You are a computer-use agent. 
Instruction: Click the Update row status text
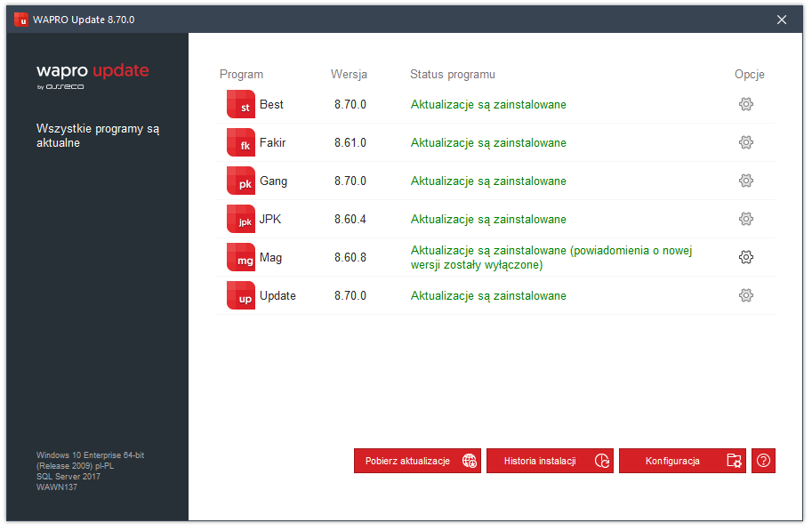pyautogui.click(x=488, y=296)
